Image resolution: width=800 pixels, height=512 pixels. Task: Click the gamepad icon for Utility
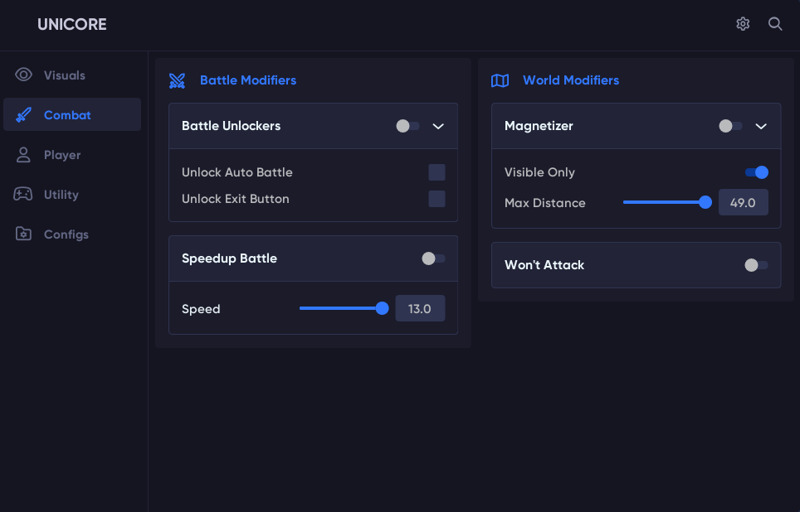tap(23, 194)
